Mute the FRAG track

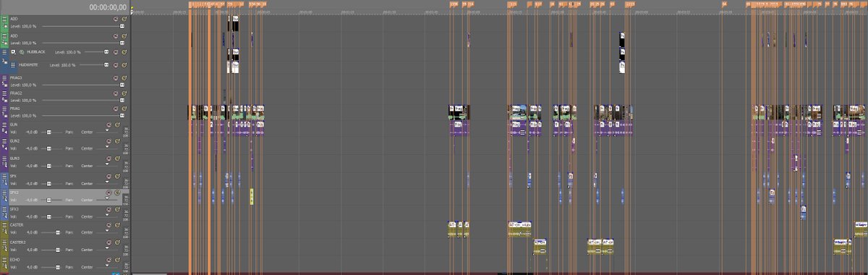pos(116,109)
